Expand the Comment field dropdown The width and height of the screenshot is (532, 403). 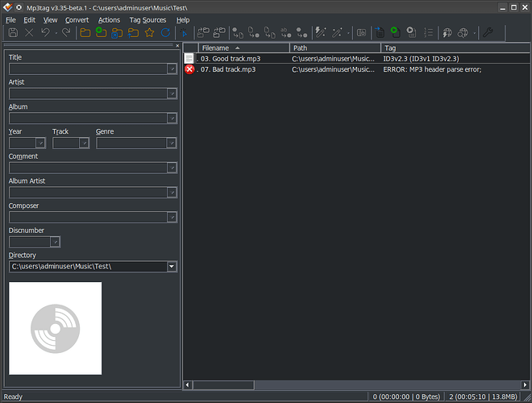[172, 168]
